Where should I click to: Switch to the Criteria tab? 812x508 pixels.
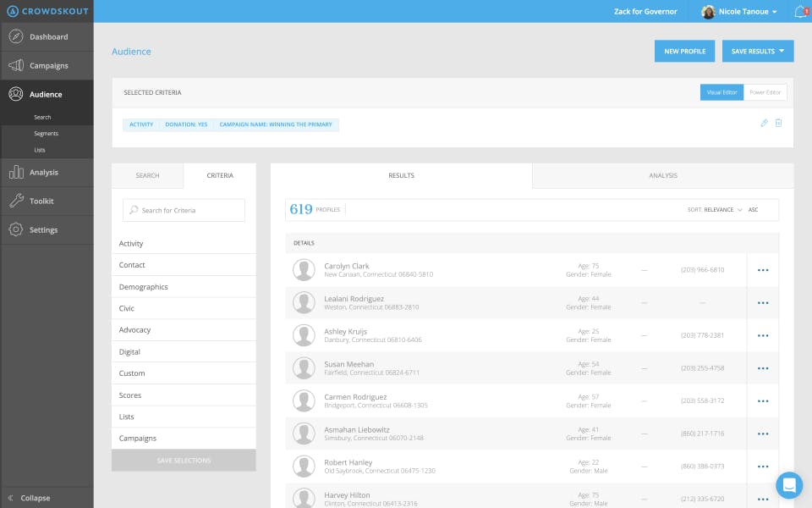pos(220,176)
